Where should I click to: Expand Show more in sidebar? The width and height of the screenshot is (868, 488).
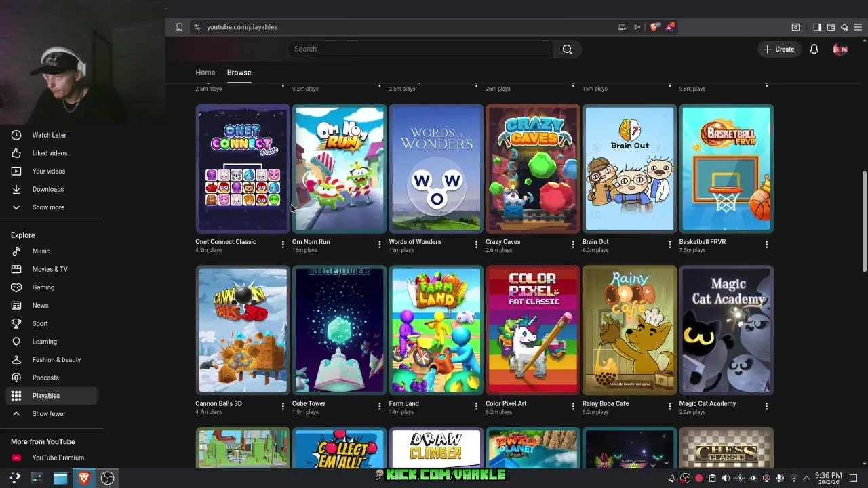pos(49,207)
